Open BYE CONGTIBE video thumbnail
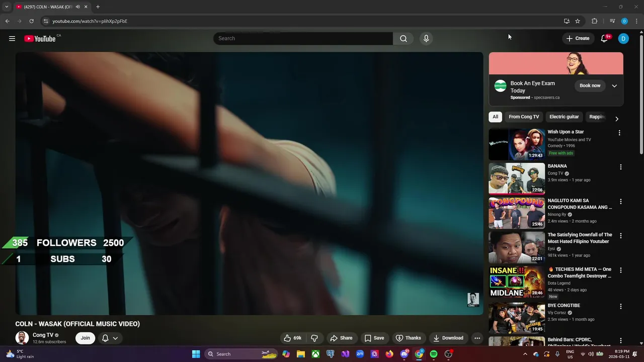Viewport: 644px width, 362px height. point(517,318)
